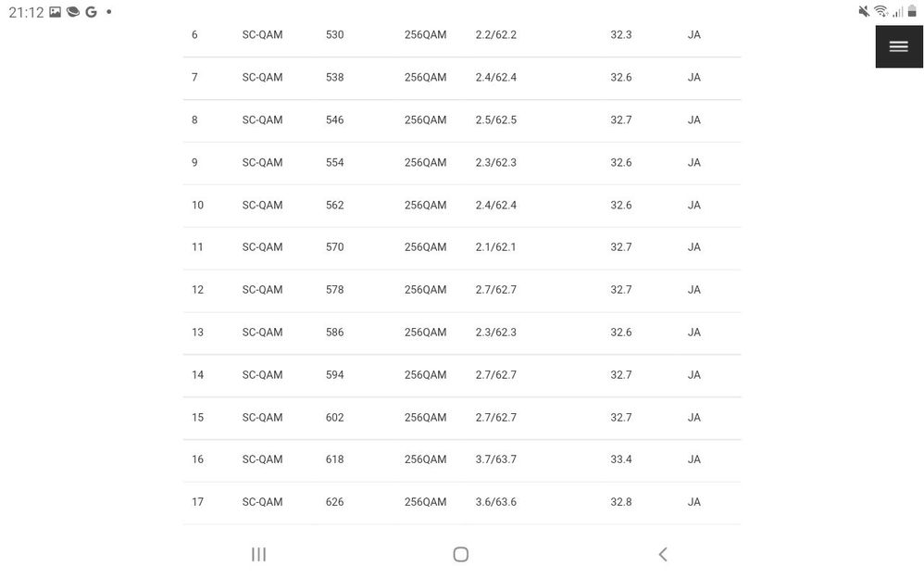Select the frequency 530 cell
The height and width of the screenshot is (578, 924).
tap(334, 35)
